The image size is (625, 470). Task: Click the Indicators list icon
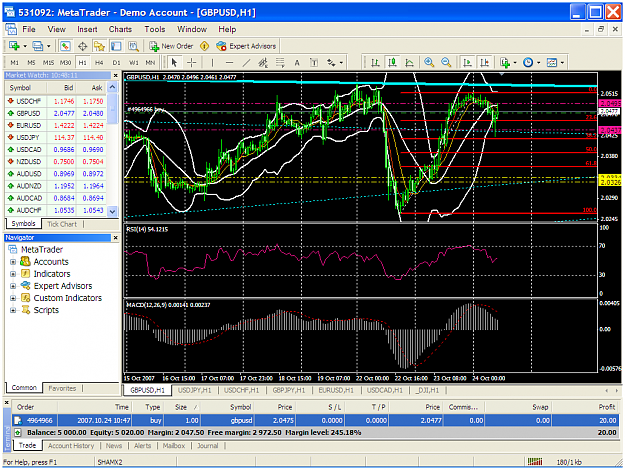point(505,63)
